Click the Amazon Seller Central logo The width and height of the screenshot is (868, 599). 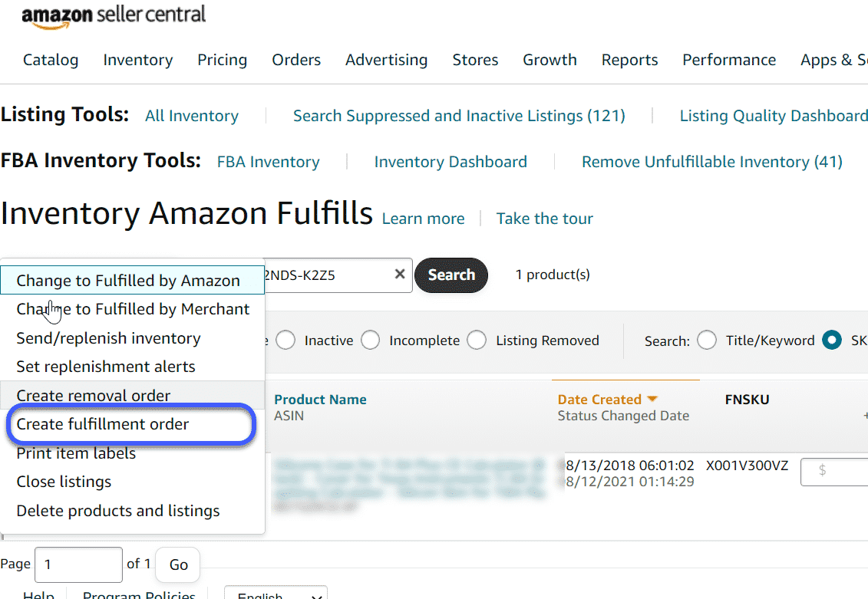114,16
